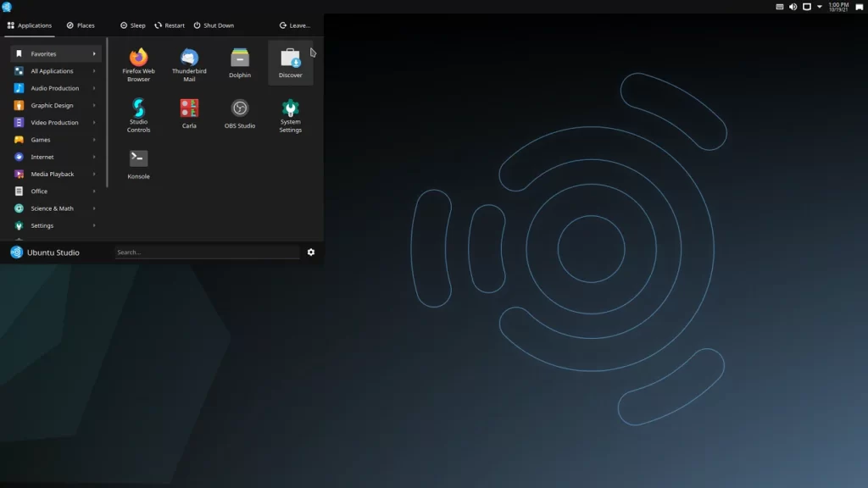Switch to the Places tab

pos(81,25)
